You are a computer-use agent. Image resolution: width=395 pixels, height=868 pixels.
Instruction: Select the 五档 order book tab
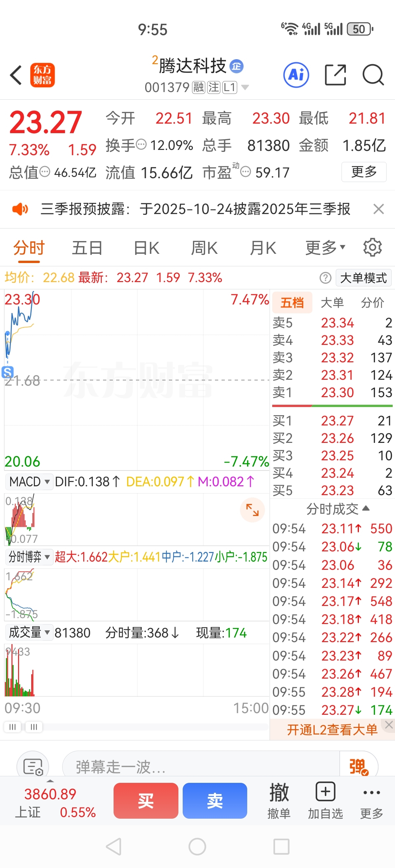292,302
